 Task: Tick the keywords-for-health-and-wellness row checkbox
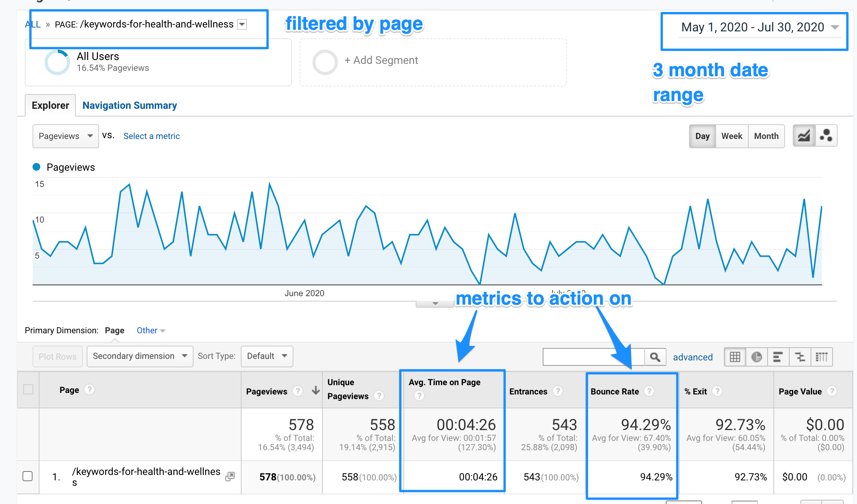pos(27,476)
